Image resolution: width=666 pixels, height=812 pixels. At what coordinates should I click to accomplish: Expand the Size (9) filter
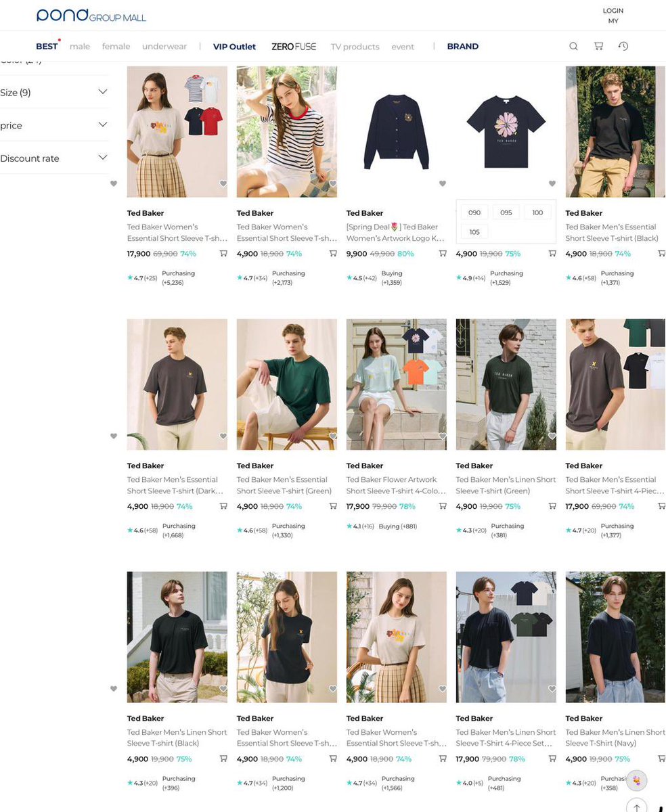[x=54, y=92]
